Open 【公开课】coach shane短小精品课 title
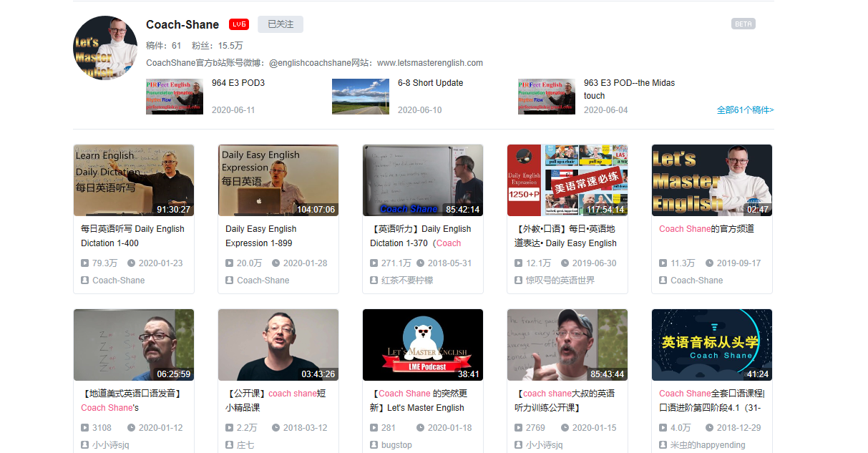The width and height of the screenshot is (868, 453). (x=275, y=401)
